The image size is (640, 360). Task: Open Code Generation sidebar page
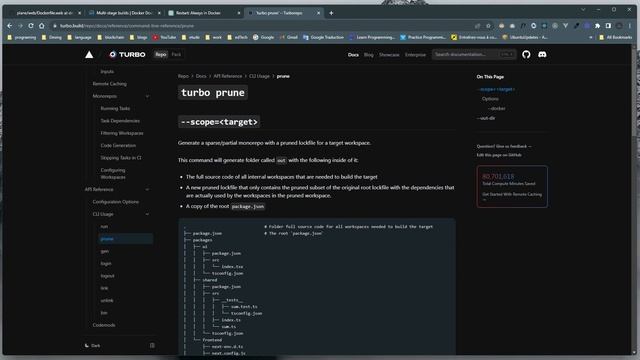click(118, 145)
